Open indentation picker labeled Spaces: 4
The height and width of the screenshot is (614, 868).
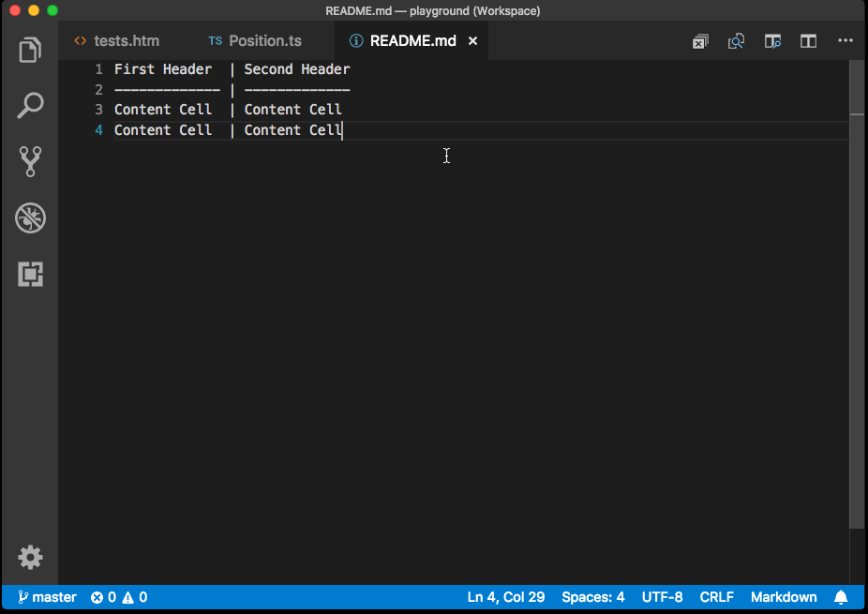[x=592, y=597]
